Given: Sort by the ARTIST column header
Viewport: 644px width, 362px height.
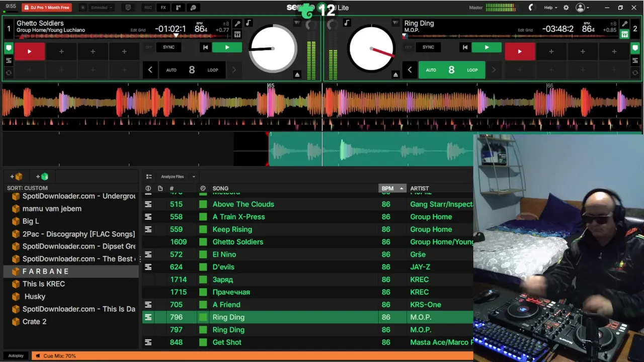Looking at the screenshot, I should (x=420, y=189).
